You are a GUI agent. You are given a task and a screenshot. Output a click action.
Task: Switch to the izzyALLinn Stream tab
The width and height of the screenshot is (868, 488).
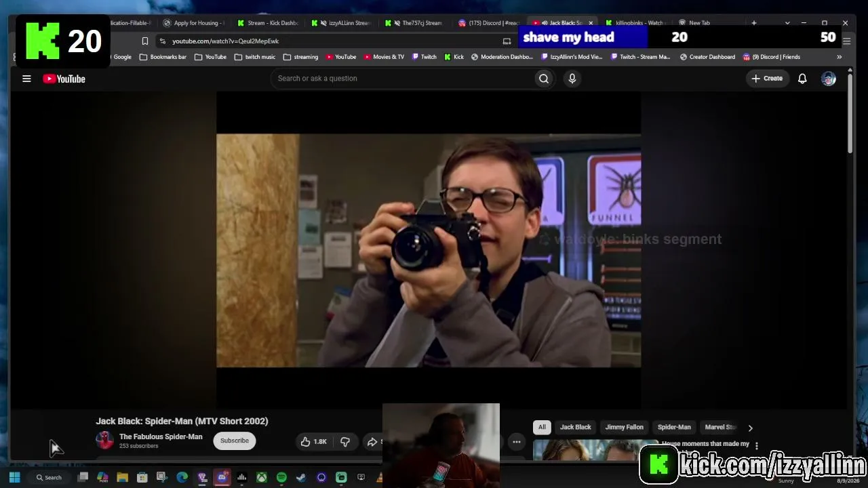pos(341,23)
